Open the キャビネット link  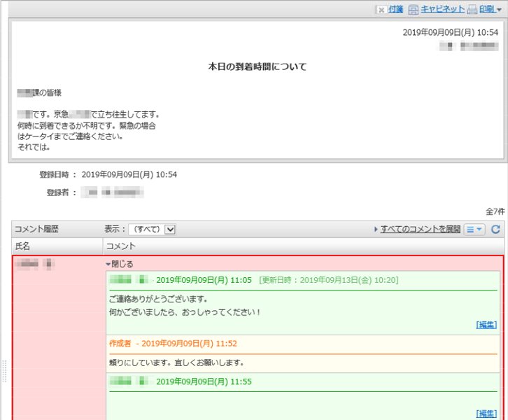442,9
